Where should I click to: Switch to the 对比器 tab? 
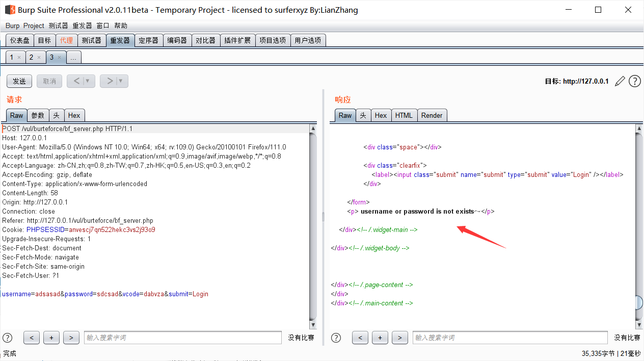point(206,40)
